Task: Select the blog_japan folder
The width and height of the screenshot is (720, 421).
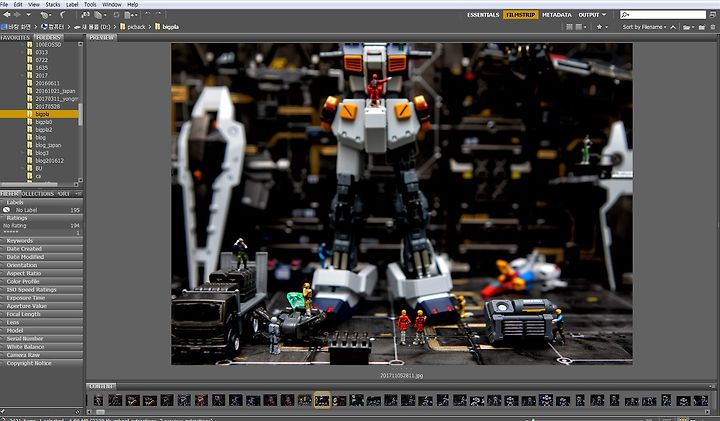Action: (x=48, y=145)
